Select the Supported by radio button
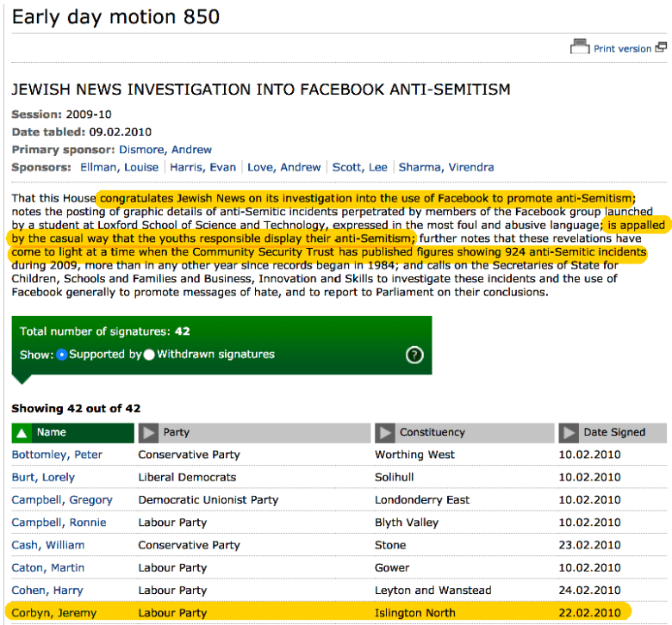This screenshot has height=625, width=672. [62, 355]
